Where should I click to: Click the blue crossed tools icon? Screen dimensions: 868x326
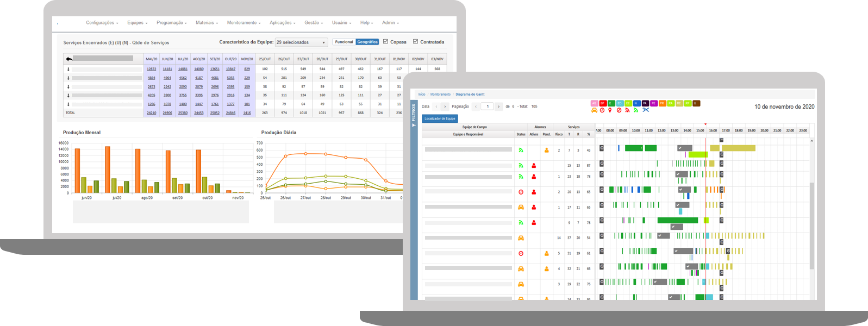click(646, 110)
